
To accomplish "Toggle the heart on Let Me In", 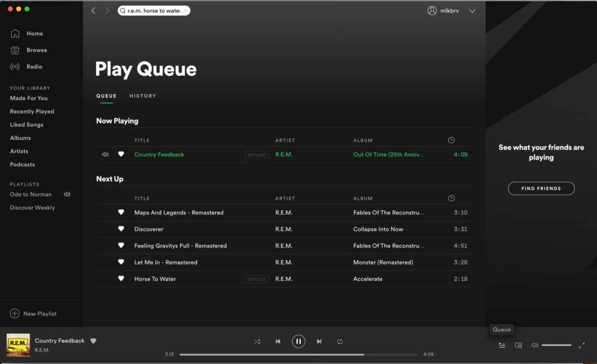I will (121, 261).
